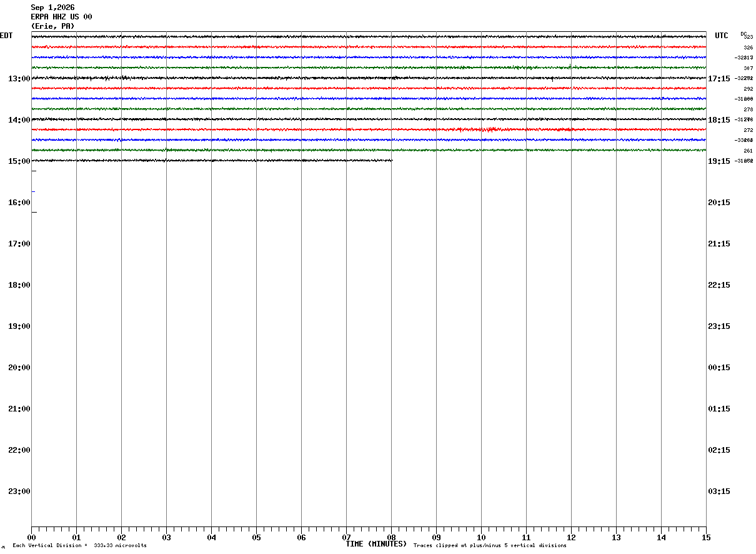Viewport: 756px width, 554px height.
Task: Click the 18:15 UTC time label
Action: (x=719, y=120)
